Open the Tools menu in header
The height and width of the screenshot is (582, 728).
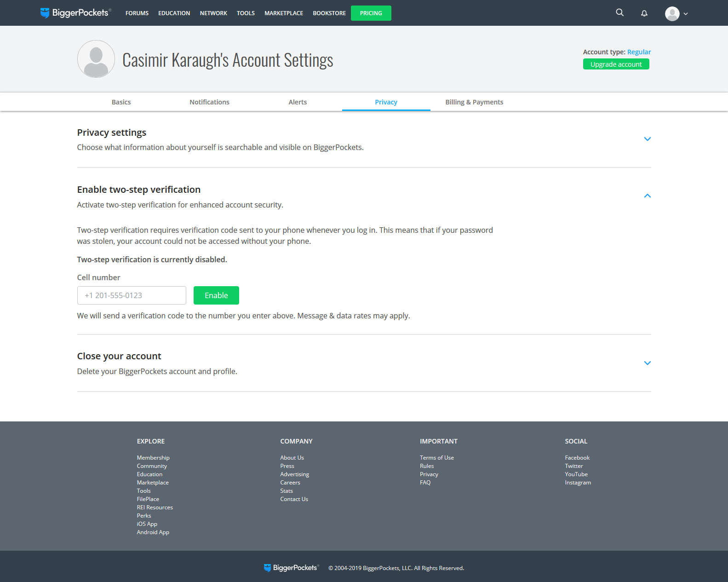246,13
